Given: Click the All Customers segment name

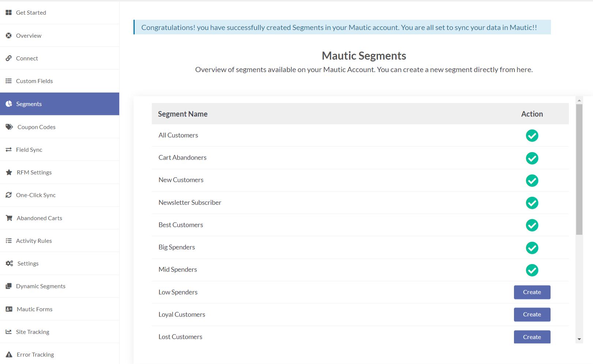Looking at the screenshot, I should tap(178, 135).
